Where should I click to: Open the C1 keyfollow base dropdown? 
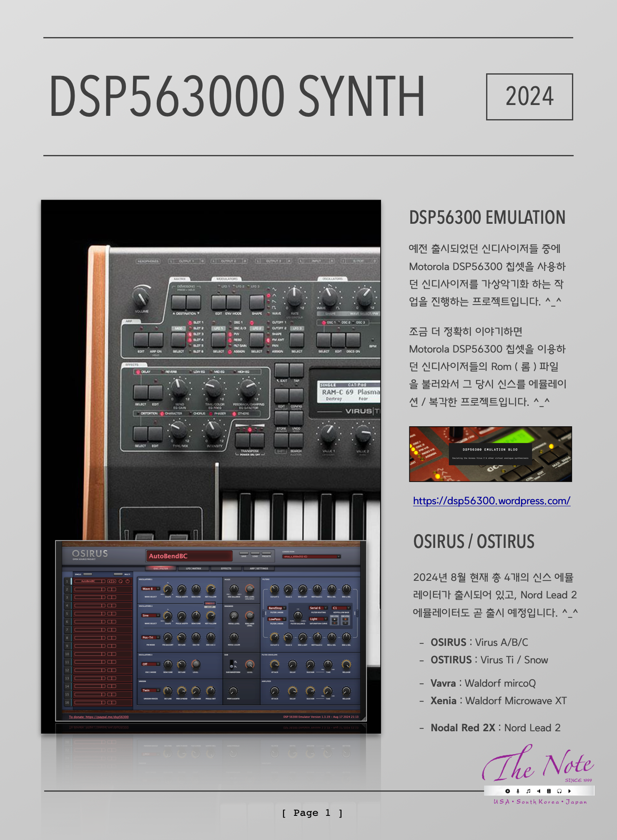tap(341, 608)
